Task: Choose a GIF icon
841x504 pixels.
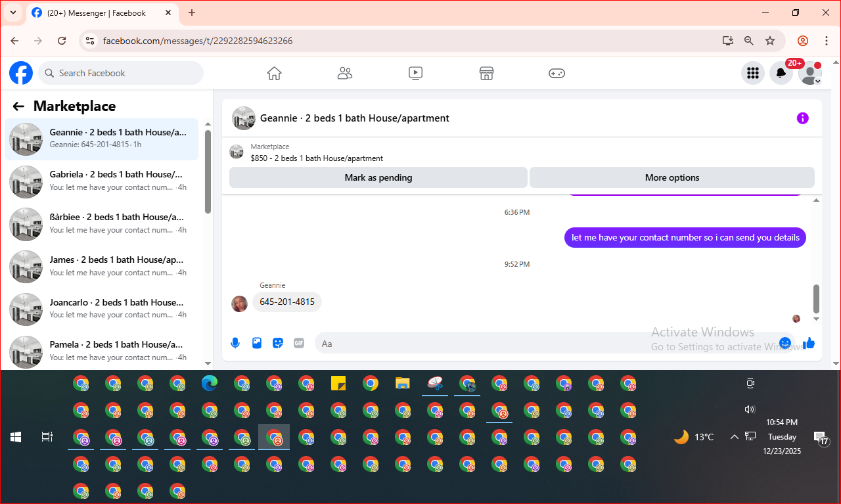Action: [299, 343]
